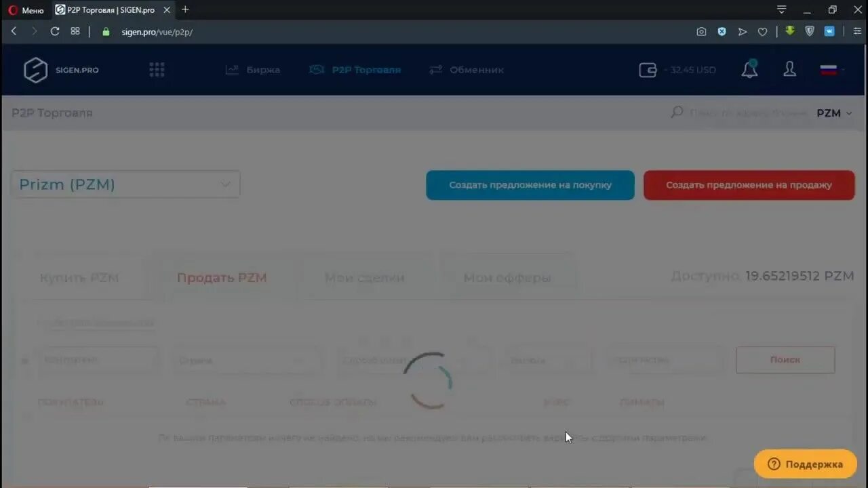Reload the sigen.pro page

point(55,31)
